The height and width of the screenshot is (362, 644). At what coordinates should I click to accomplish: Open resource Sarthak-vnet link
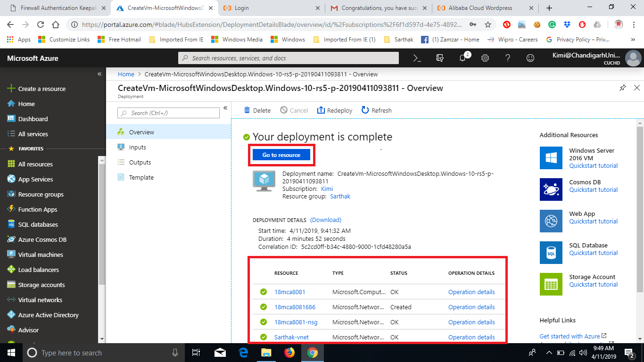click(291, 337)
